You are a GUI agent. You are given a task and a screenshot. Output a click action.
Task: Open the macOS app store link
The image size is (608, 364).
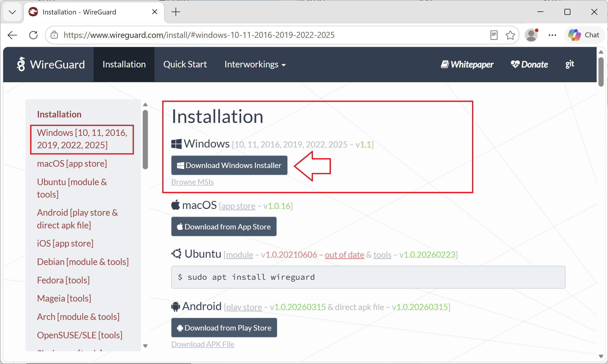[238, 206]
